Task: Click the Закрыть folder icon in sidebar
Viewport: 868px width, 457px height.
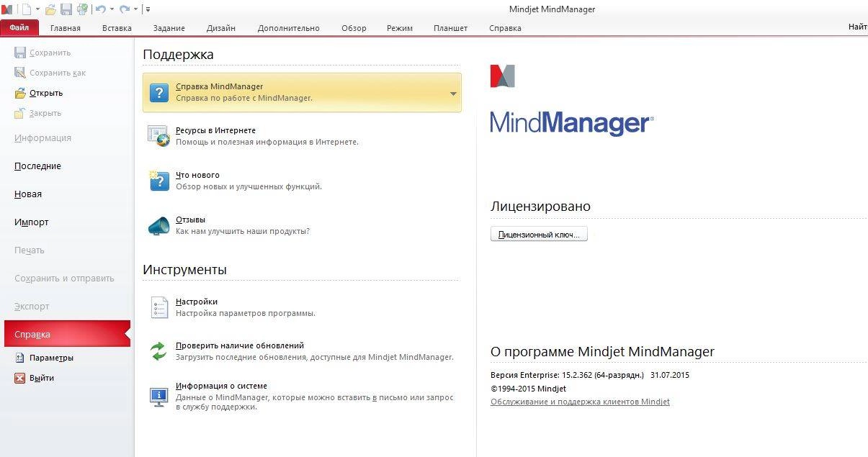Action: coord(20,113)
